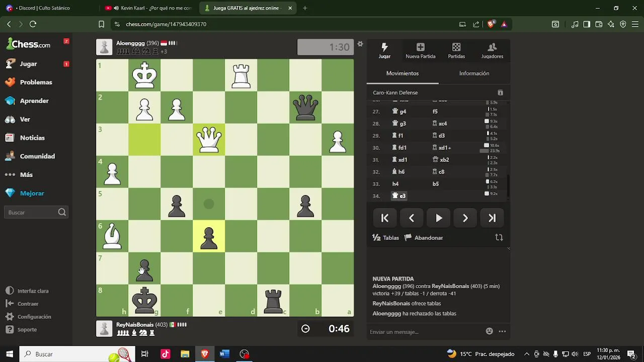Offer a draw with Tablas

coord(385,238)
